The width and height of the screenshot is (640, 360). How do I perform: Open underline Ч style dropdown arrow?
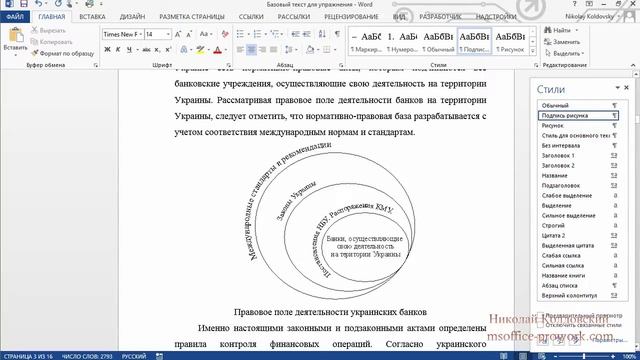(x=137, y=49)
